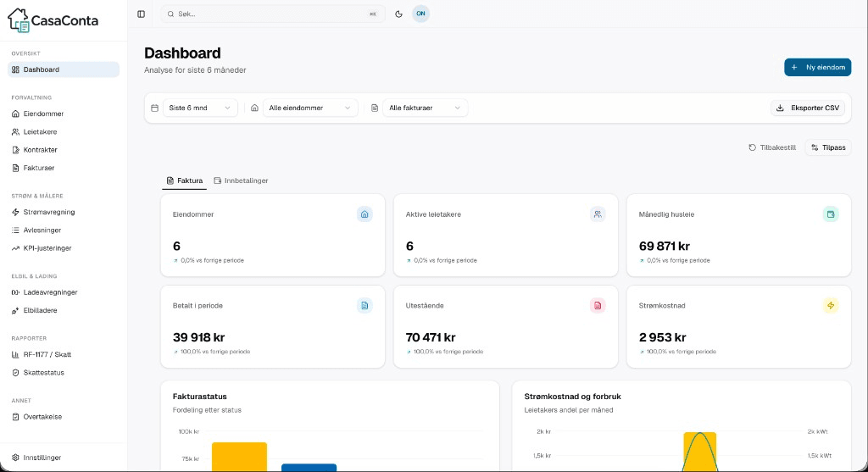Viewport: 868px width, 472px height.
Task: Click the yellow bar in Fakturastatus chart
Action: coord(239,457)
